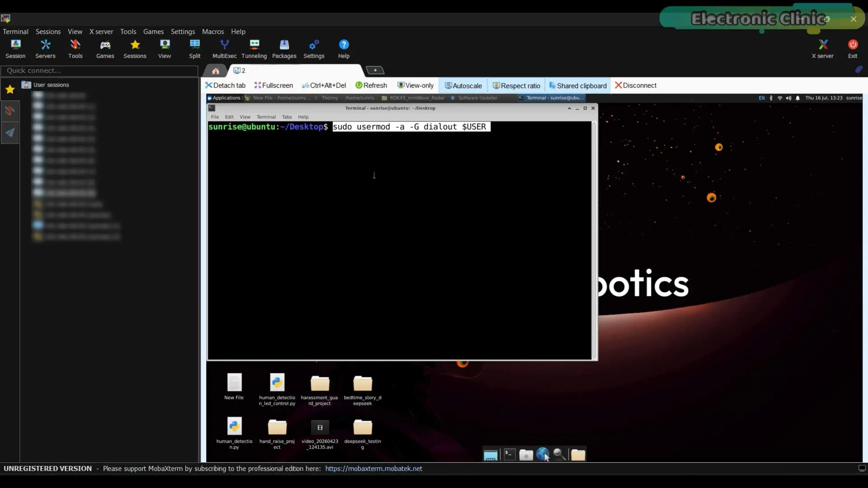Click the volume icon in remote panel
The width and height of the screenshot is (868, 488).
click(788, 98)
